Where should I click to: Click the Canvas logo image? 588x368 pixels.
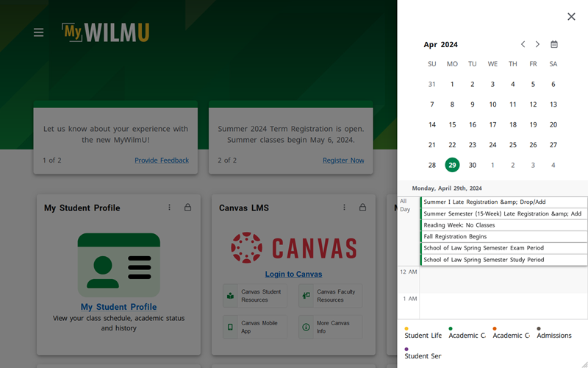point(293,247)
